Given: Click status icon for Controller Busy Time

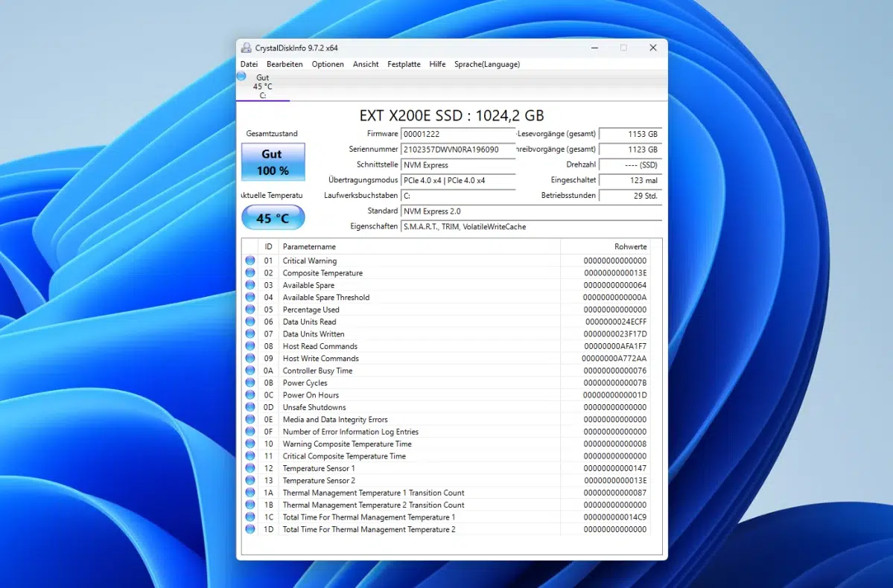Looking at the screenshot, I should tap(250, 371).
